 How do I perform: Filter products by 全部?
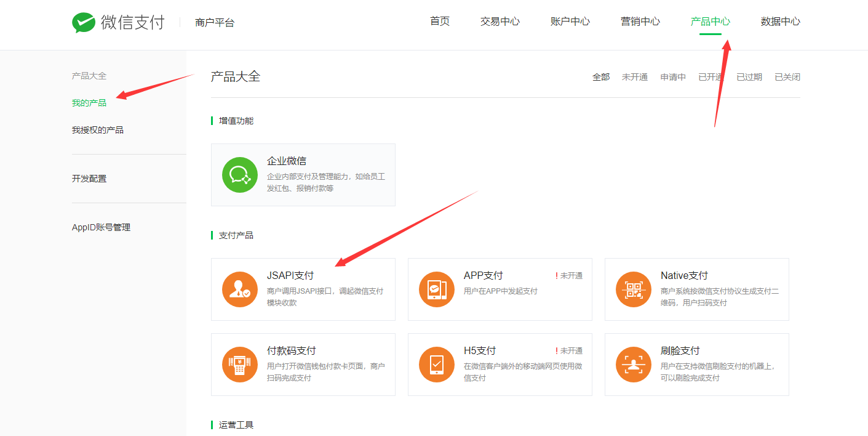point(601,77)
